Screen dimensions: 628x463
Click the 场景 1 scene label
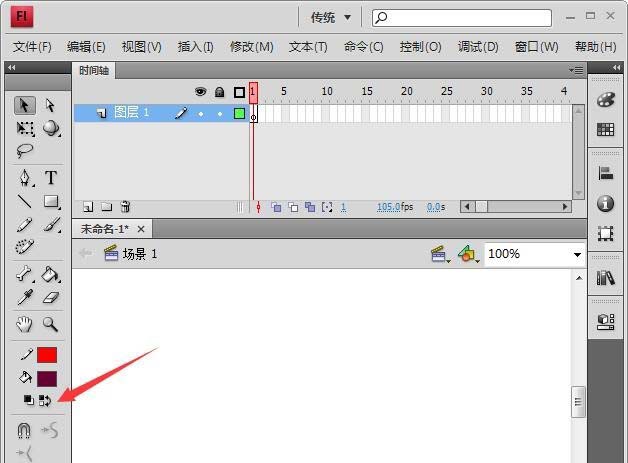pos(140,254)
